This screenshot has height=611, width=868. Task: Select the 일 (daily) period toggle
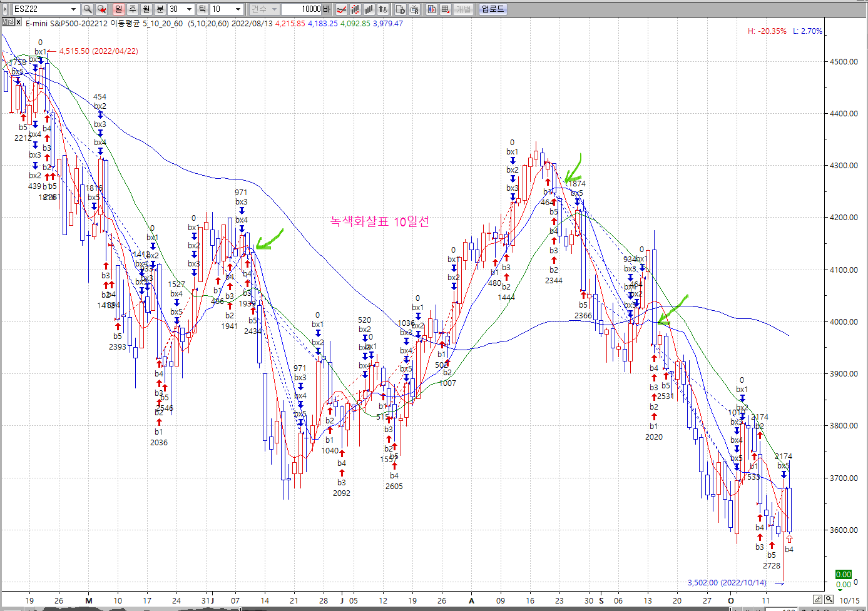[x=119, y=9]
